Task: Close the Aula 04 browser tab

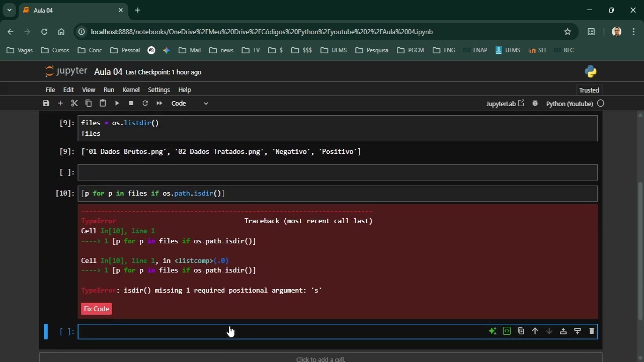Action: tap(121, 10)
